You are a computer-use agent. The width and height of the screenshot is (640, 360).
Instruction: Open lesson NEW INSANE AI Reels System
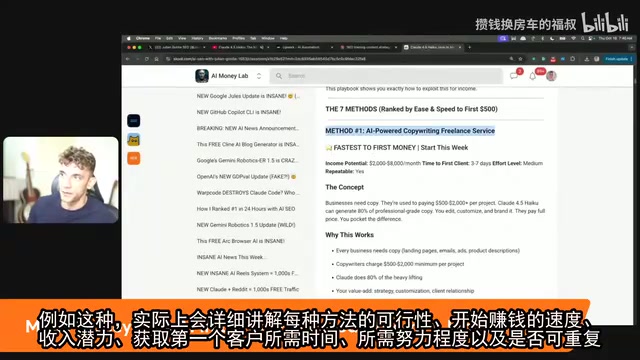pos(247,273)
